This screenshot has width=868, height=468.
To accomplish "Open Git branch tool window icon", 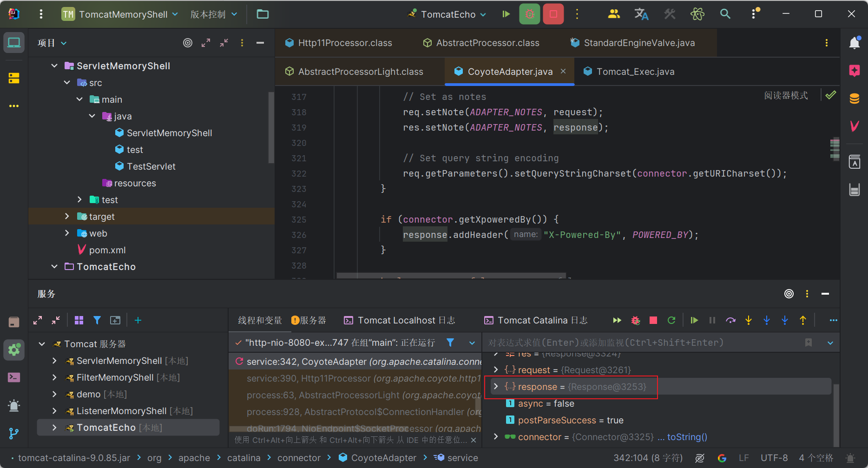I will point(14,433).
